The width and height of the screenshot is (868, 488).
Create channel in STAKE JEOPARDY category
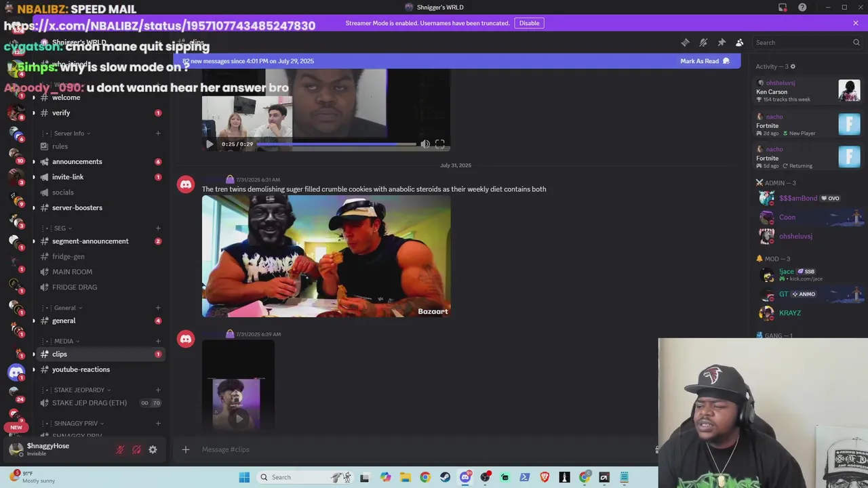[x=158, y=390]
